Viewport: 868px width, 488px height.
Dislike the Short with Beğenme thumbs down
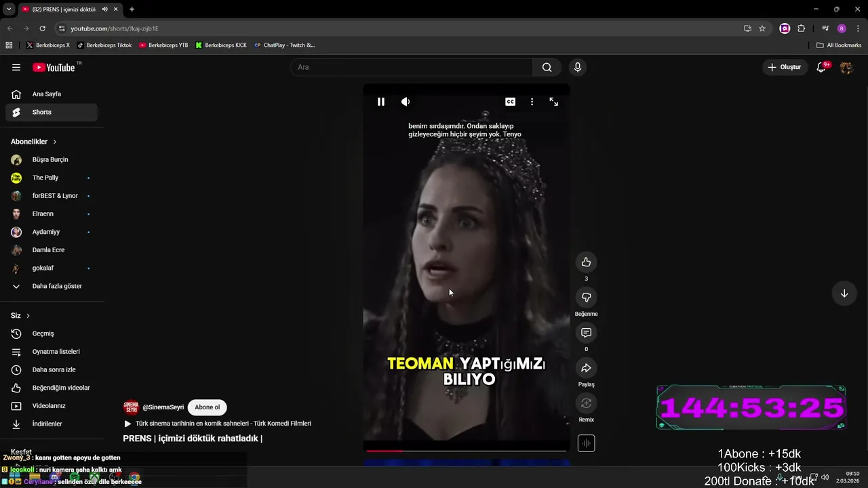pyautogui.click(x=586, y=298)
